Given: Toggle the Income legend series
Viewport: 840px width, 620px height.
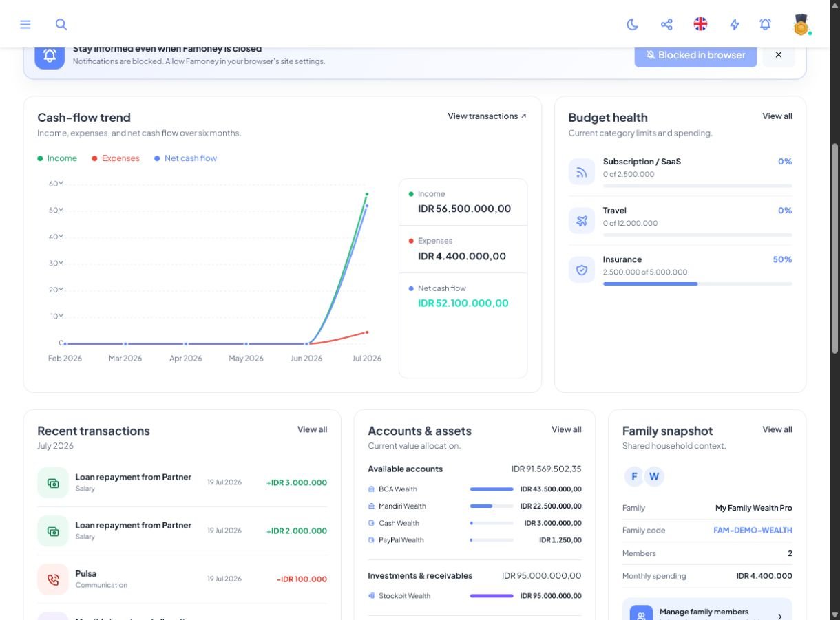Looking at the screenshot, I should (57, 158).
